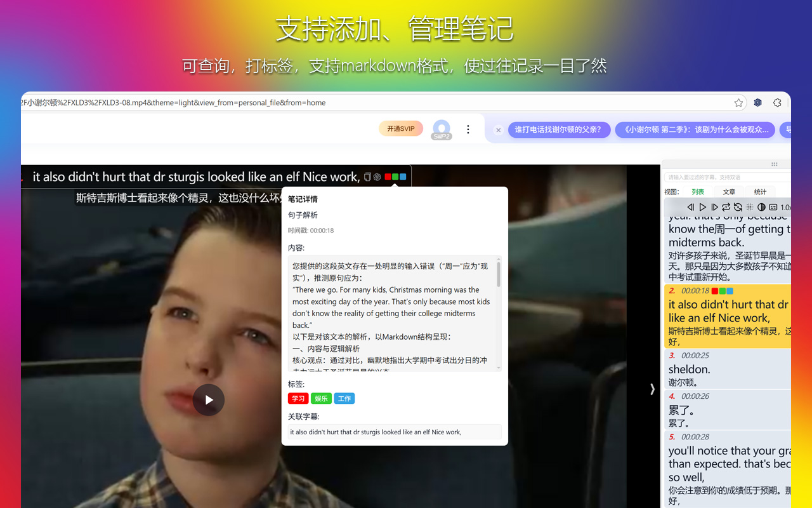Viewport: 812px width, 508px height.
Task: Click the green tag square on subtitle overlay
Action: click(395, 177)
